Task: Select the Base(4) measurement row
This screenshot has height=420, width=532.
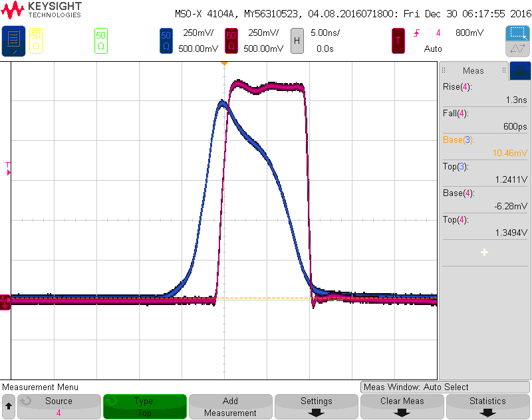Action: [x=485, y=199]
